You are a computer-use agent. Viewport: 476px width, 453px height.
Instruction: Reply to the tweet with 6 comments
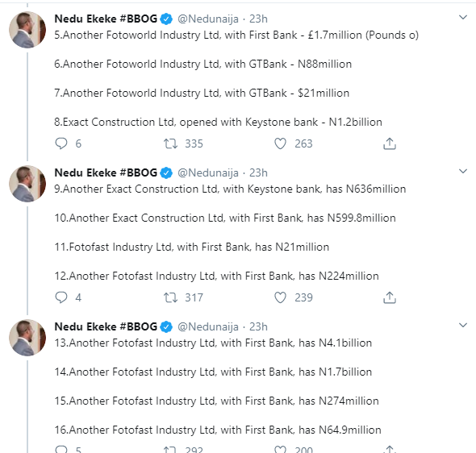click(61, 143)
